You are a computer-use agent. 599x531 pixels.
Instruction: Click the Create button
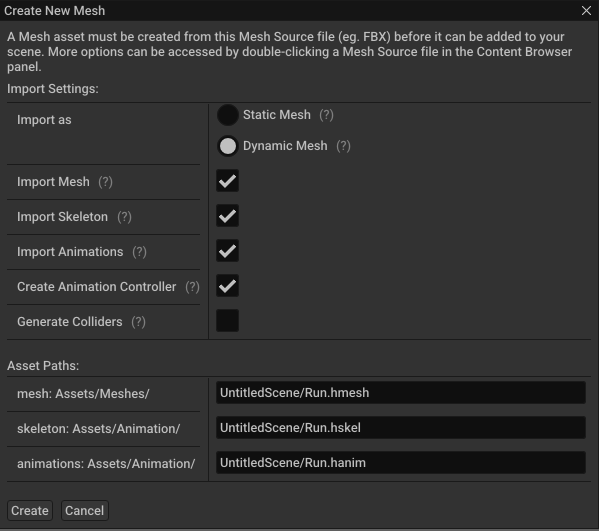tap(30, 511)
